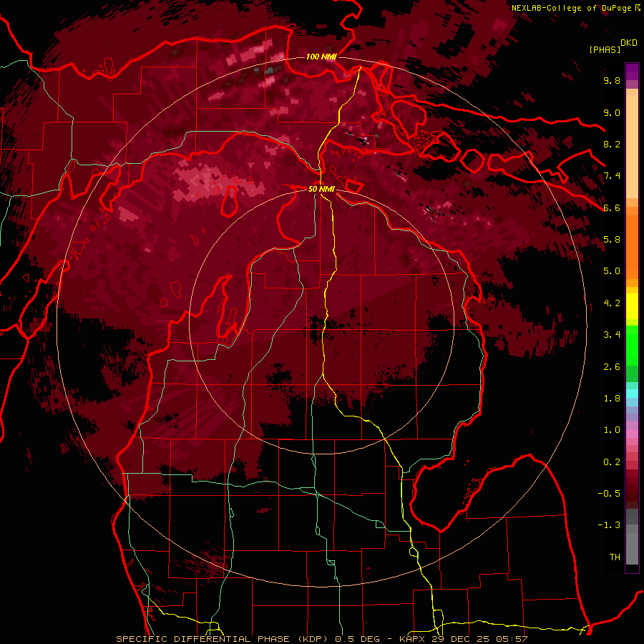Click the 0.2 scale value
The image size is (644, 644).
[612, 462]
